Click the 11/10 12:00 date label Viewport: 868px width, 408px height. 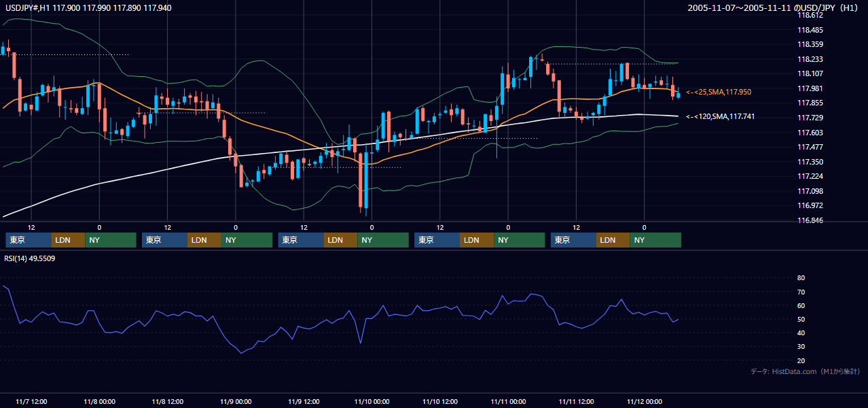tap(440, 402)
